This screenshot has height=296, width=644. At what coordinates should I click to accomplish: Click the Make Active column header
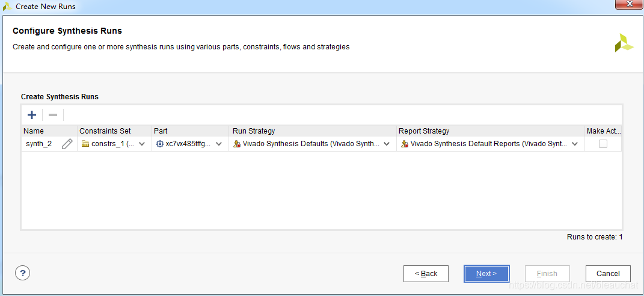pyautogui.click(x=603, y=131)
